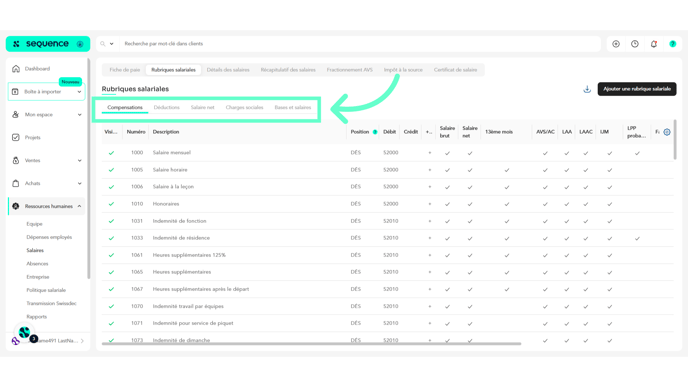Expand the Mon espace menu
688x387 pixels.
pyautogui.click(x=79, y=115)
